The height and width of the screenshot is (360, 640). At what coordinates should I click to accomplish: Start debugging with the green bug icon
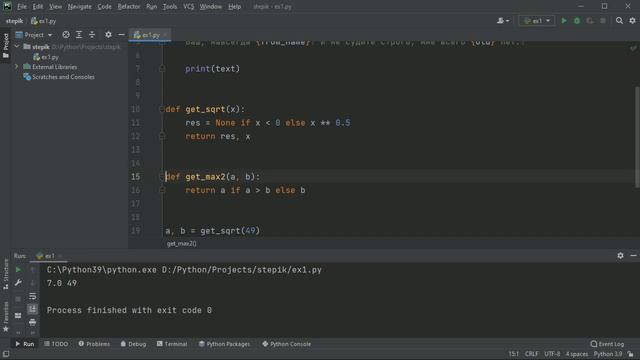(577, 20)
